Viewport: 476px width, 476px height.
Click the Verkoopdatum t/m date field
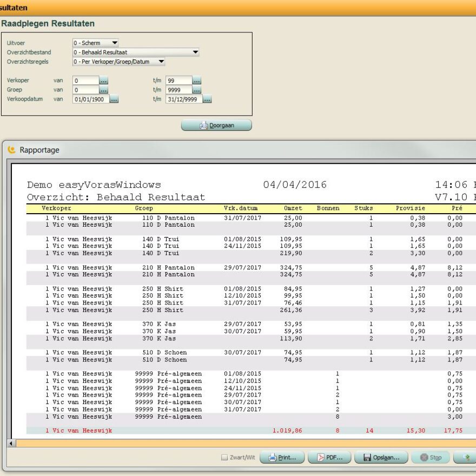(x=184, y=100)
